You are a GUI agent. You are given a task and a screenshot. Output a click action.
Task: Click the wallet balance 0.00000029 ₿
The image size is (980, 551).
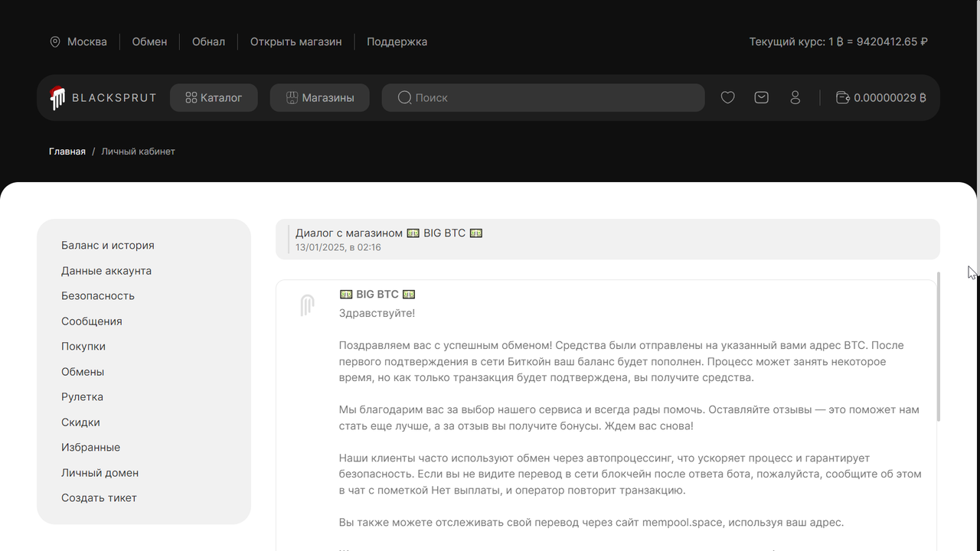pyautogui.click(x=890, y=97)
